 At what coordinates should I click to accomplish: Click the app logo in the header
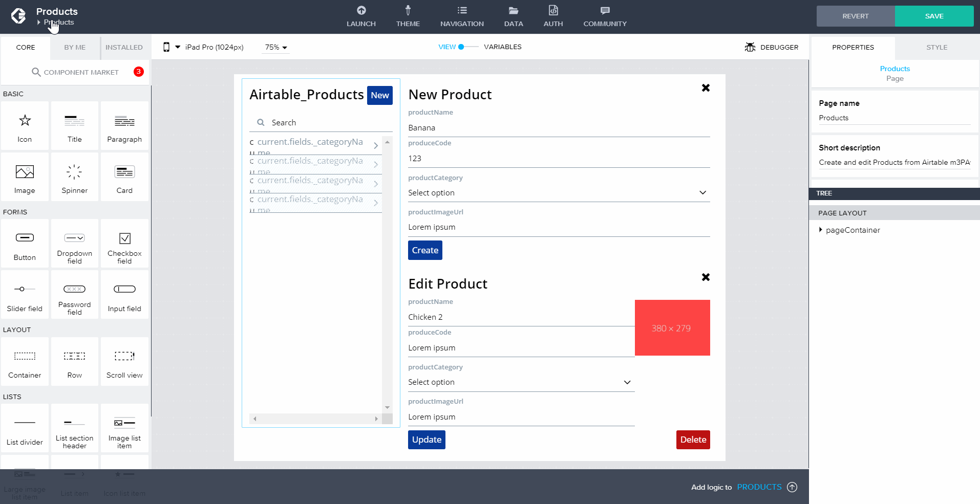(18, 16)
